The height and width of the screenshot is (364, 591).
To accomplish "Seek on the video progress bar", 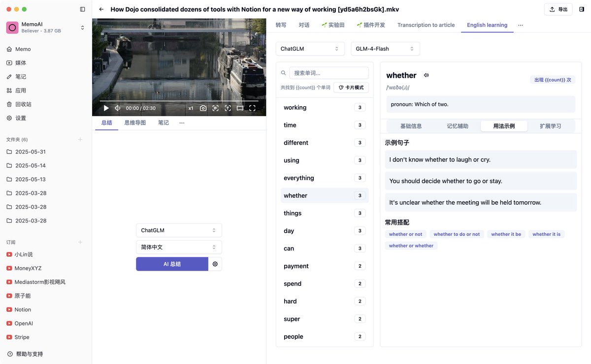I will (179, 101).
